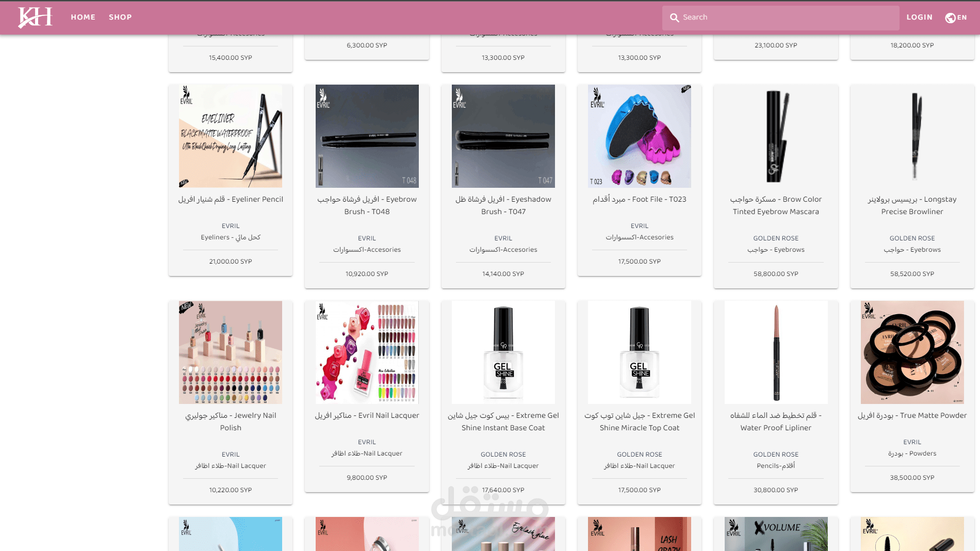Click the Eyeliner Pencil product title

[x=231, y=199]
